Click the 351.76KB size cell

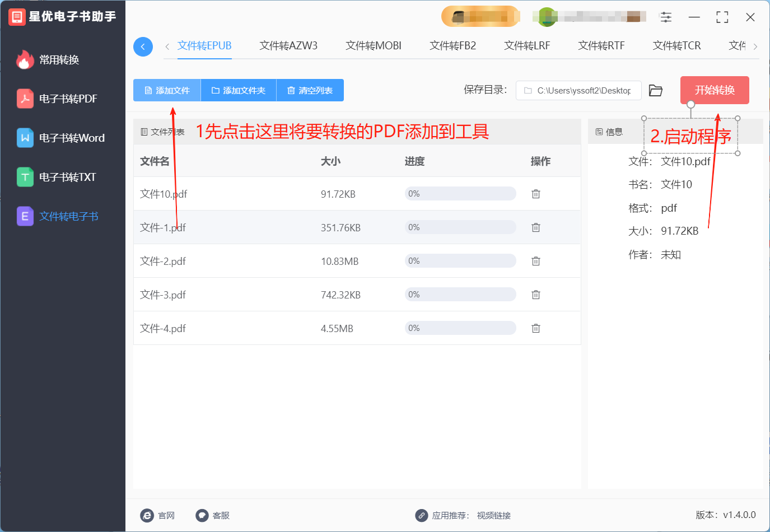pos(340,227)
